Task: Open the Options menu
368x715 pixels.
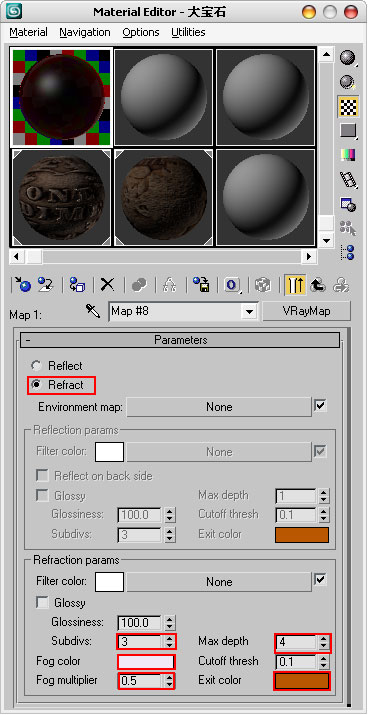Action: point(141,32)
